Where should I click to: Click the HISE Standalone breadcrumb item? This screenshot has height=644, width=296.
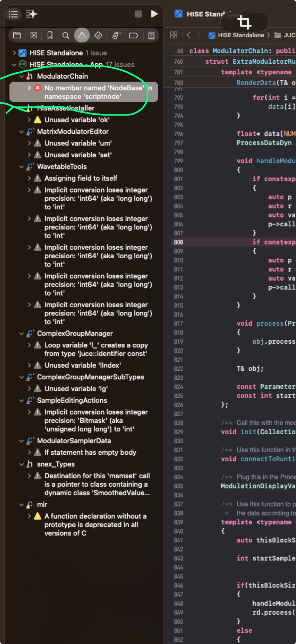[241, 35]
